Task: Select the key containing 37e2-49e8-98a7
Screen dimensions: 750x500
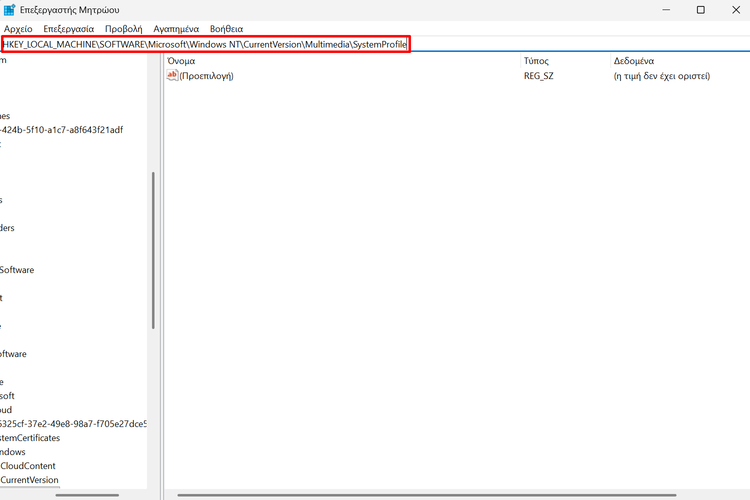Action: 72,424
